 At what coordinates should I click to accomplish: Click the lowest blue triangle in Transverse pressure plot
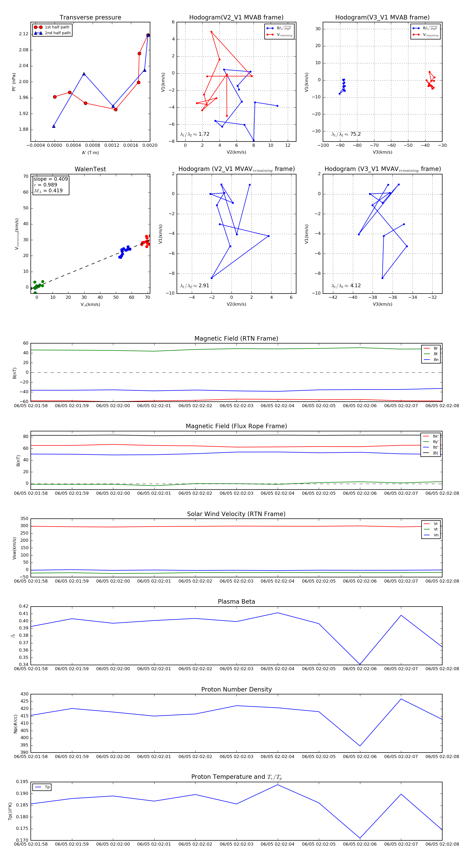[x=54, y=126]
